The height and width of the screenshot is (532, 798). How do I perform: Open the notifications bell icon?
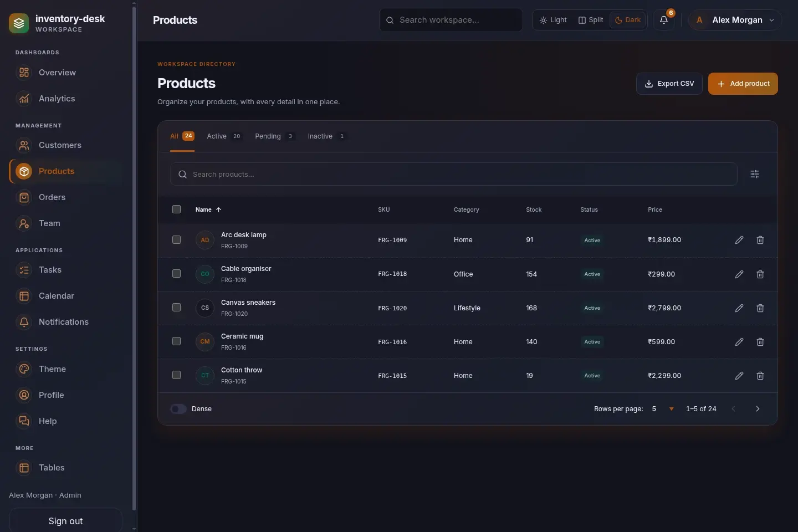tap(664, 20)
